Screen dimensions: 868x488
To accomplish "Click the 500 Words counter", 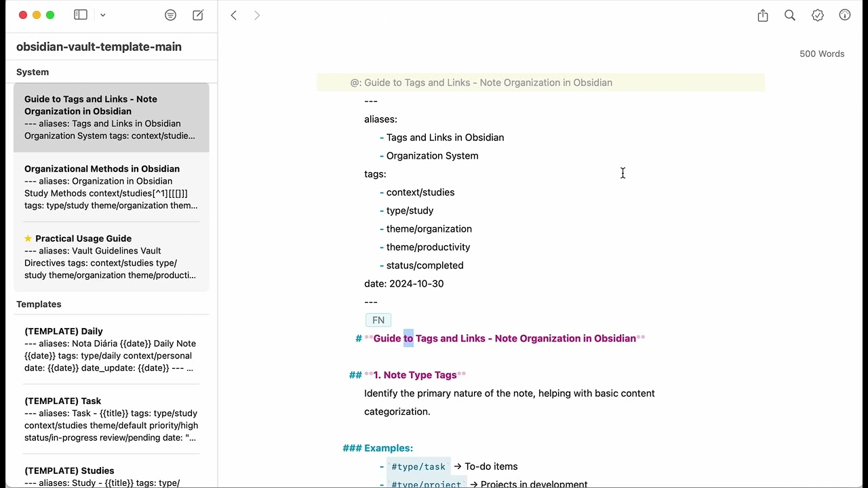I will 822,54.
